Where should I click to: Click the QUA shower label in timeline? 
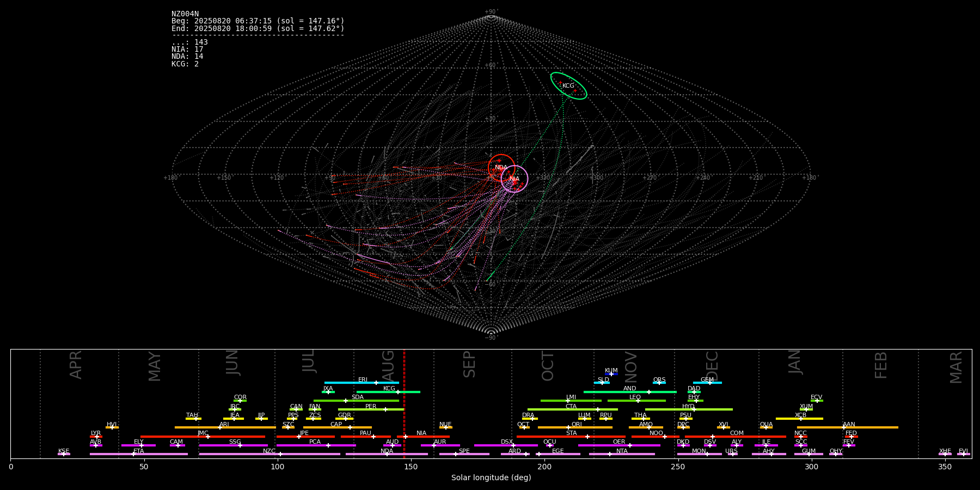[766, 424]
